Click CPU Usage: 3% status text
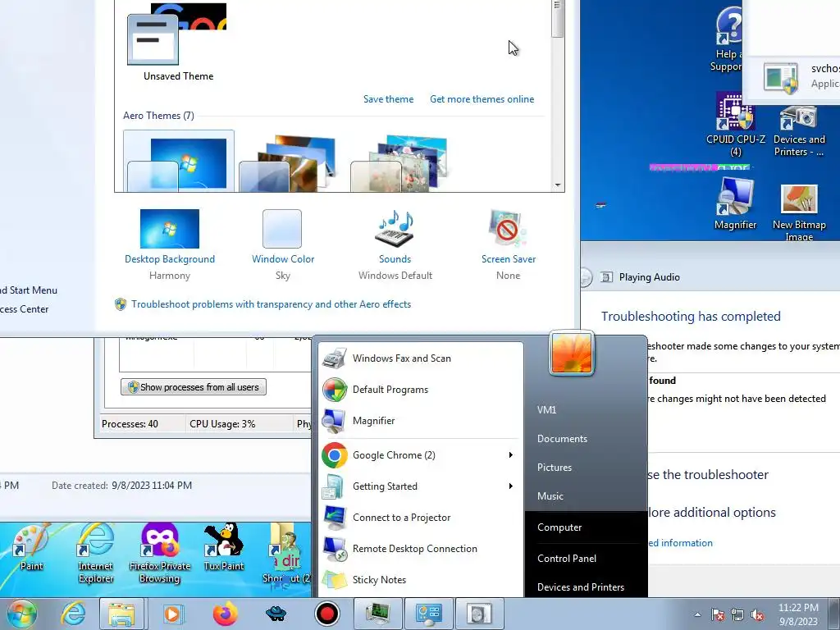 [222, 424]
